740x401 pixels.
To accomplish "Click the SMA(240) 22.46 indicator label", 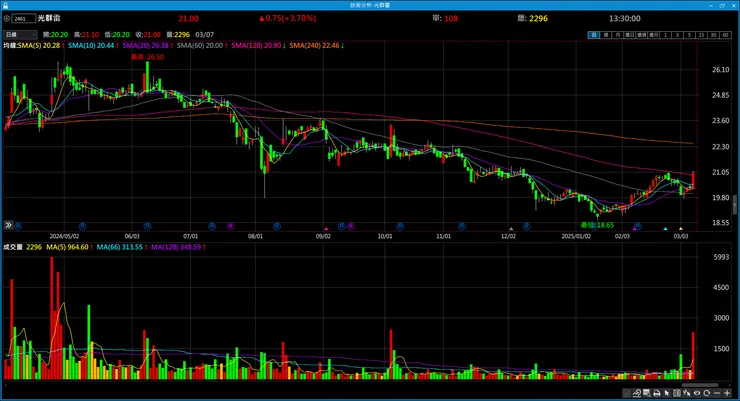I will (314, 46).
